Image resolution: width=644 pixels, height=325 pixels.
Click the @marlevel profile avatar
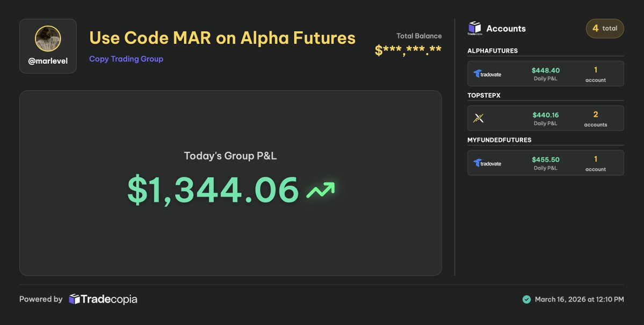(48, 39)
